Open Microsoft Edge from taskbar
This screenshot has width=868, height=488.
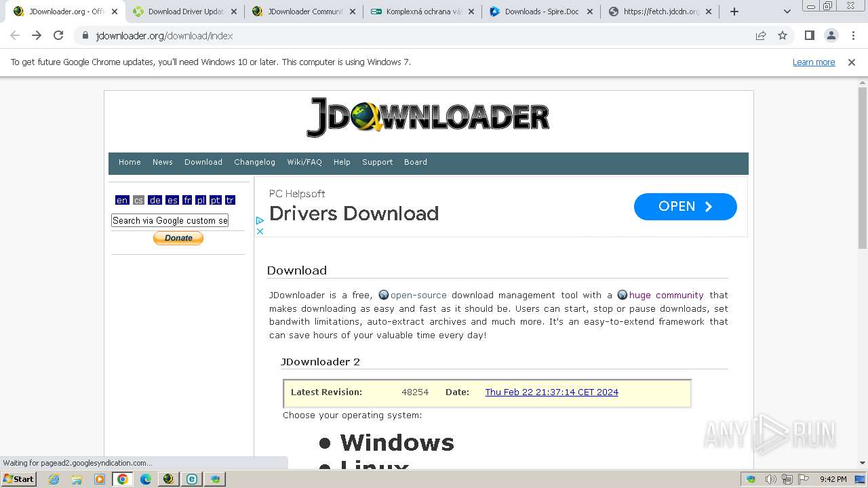pos(145,479)
